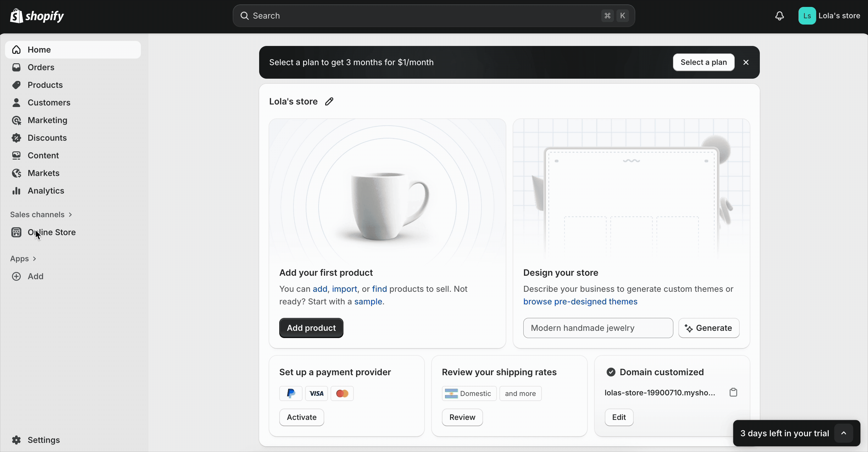Open the Lola's store account menu
Screen dimensions: 868x452
[x=830, y=15]
